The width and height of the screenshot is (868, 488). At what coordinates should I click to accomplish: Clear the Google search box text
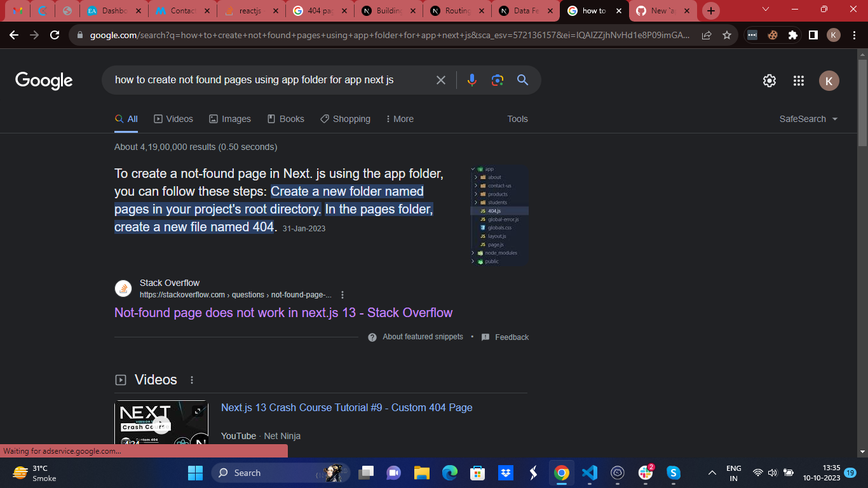[x=441, y=80]
